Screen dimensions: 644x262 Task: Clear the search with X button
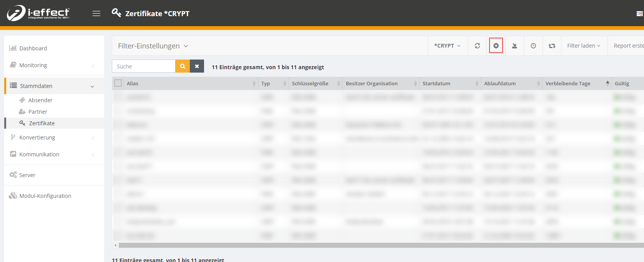pos(197,66)
